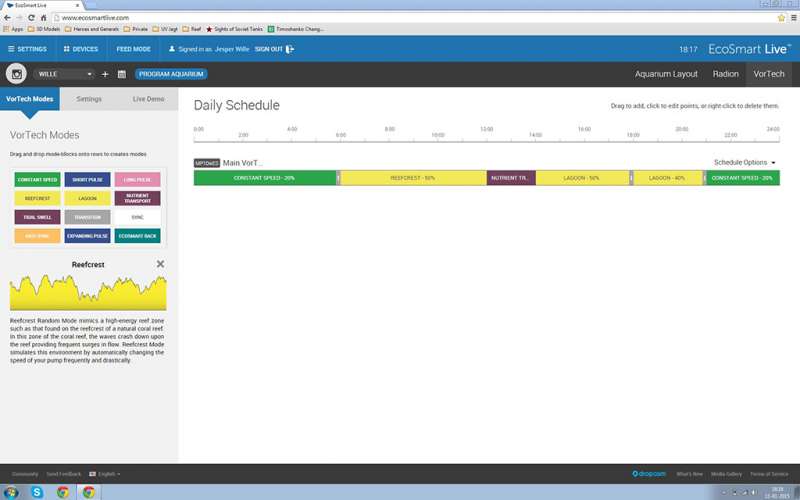Click the Reefcrest 50% schedule segment
The width and height of the screenshot is (800, 500).
(x=413, y=178)
